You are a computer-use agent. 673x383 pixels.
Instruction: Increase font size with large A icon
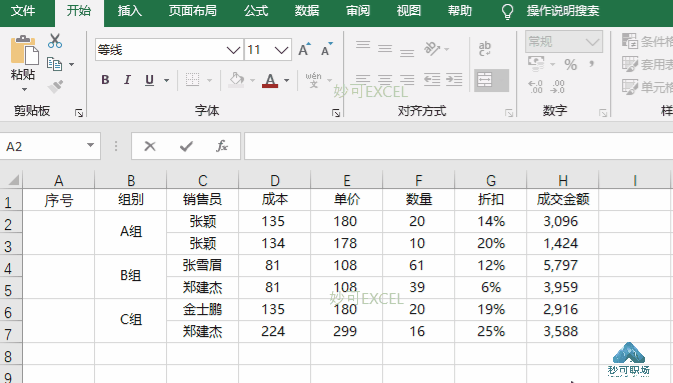click(304, 50)
